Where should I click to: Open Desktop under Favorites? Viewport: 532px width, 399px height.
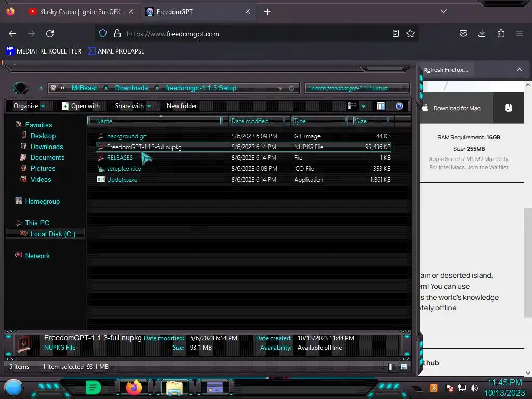tap(43, 136)
